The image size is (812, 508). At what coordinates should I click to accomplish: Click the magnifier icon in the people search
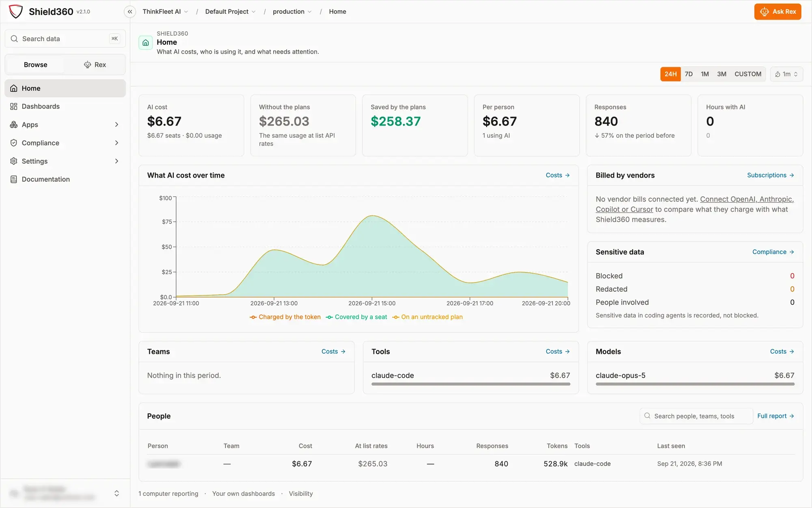pyautogui.click(x=647, y=416)
